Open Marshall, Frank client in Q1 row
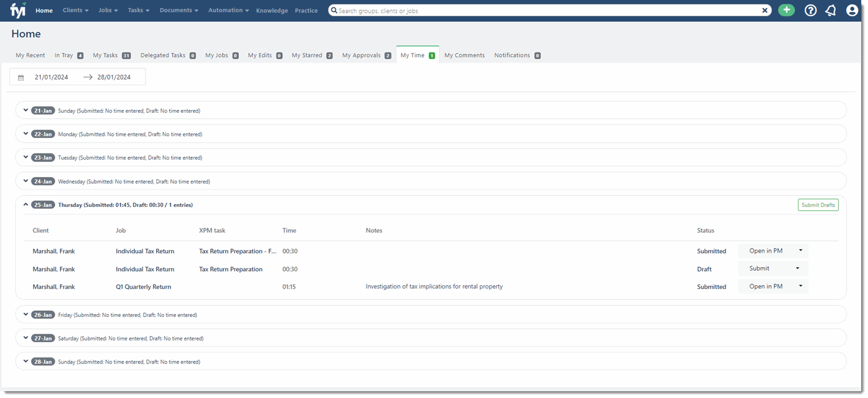The width and height of the screenshot is (868, 398). coord(54,287)
